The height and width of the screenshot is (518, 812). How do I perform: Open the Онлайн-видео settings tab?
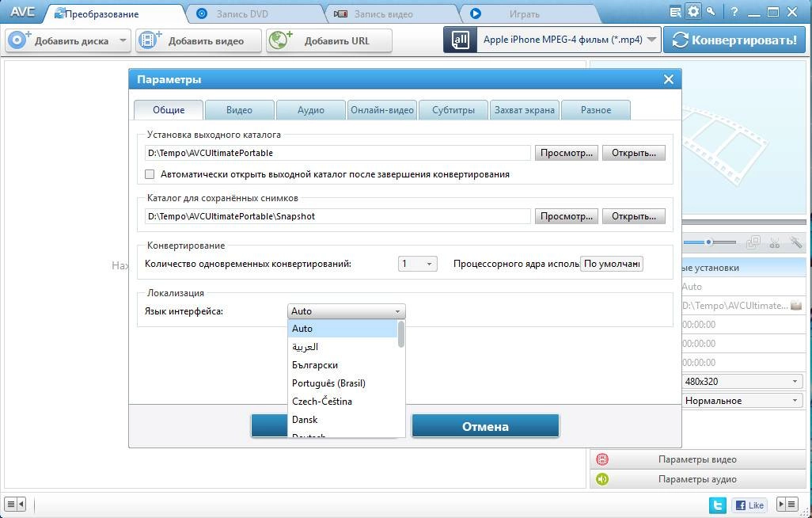pyautogui.click(x=382, y=110)
